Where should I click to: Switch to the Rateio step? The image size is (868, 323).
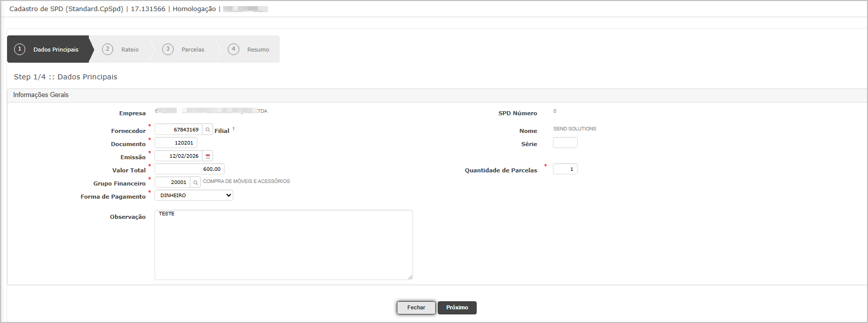tap(121, 50)
